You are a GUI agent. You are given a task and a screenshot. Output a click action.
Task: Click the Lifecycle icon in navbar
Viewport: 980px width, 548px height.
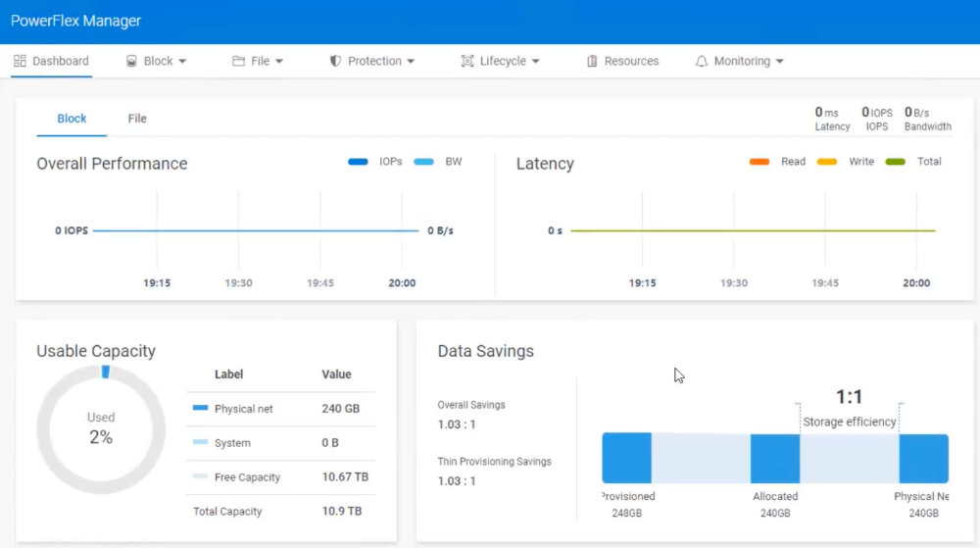(467, 61)
